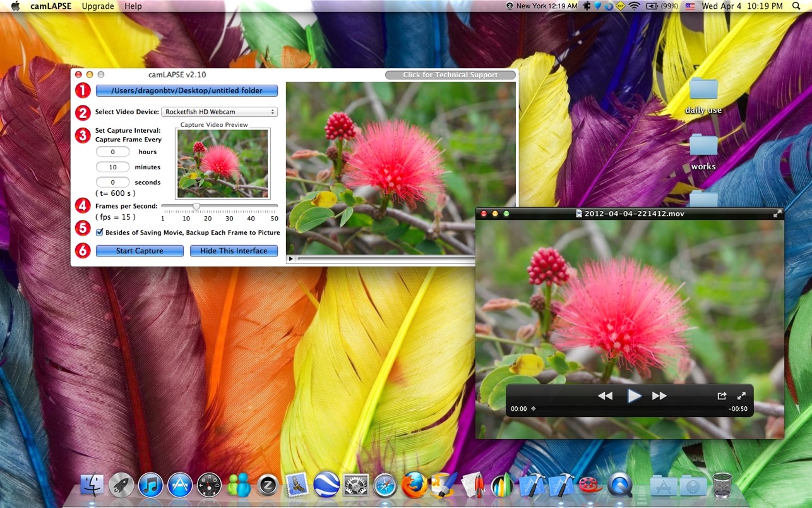Click the share icon in the player controls

[722, 396]
